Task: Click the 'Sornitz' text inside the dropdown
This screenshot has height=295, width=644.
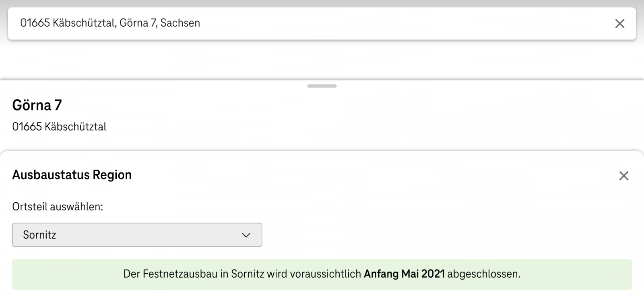Action: 39,235
